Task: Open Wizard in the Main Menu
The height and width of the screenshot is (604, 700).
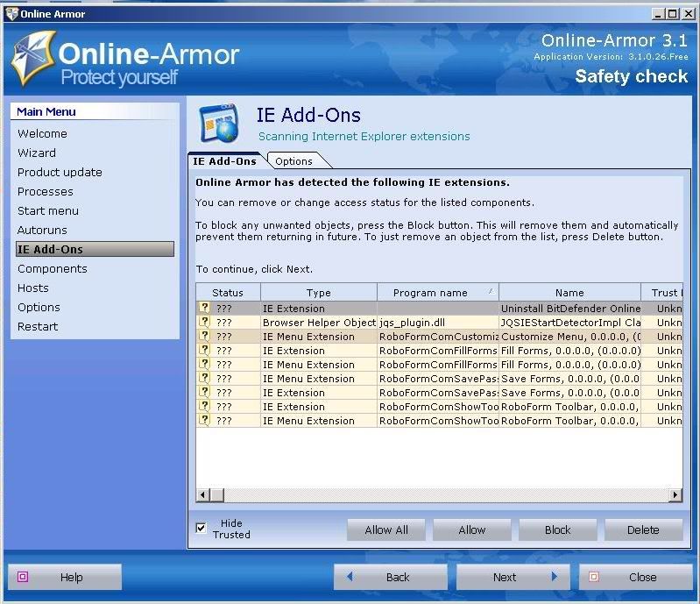Action: pyautogui.click(x=37, y=153)
